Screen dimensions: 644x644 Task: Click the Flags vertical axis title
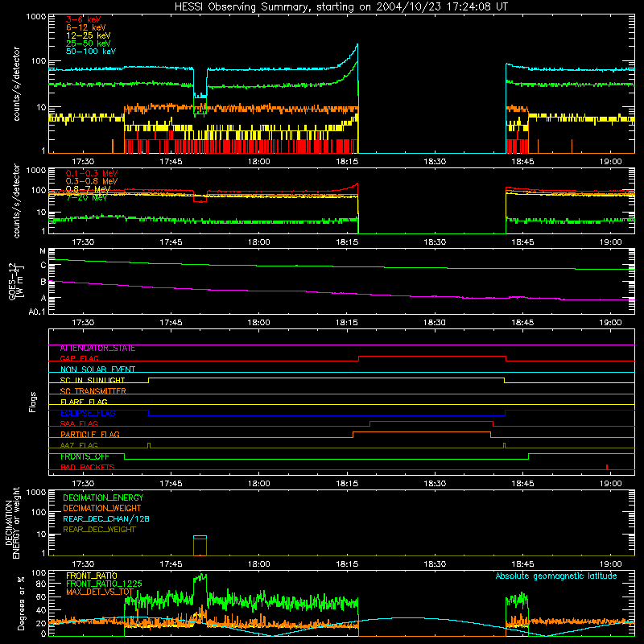[33, 402]
